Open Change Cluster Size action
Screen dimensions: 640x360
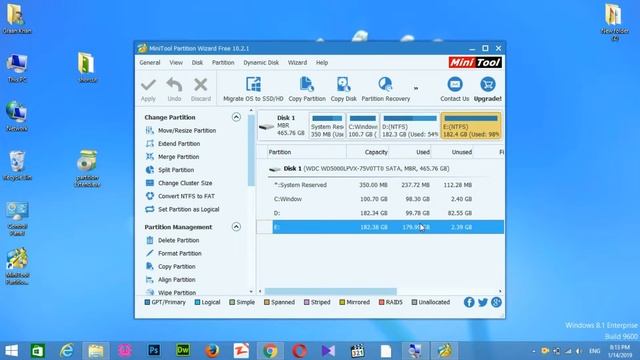179,183
